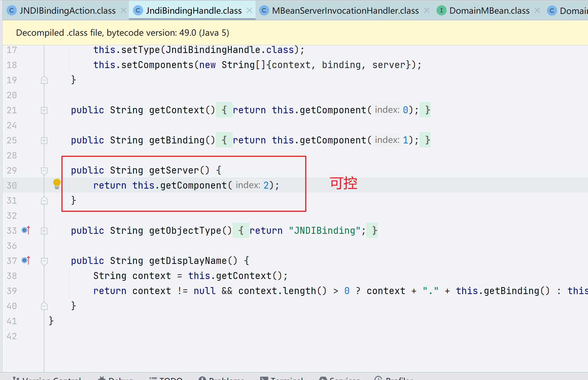This screenshot has height=380, width=588.
Task: Close the JndiBindingHandle.class tab
Action: click(x=249, y=11)
